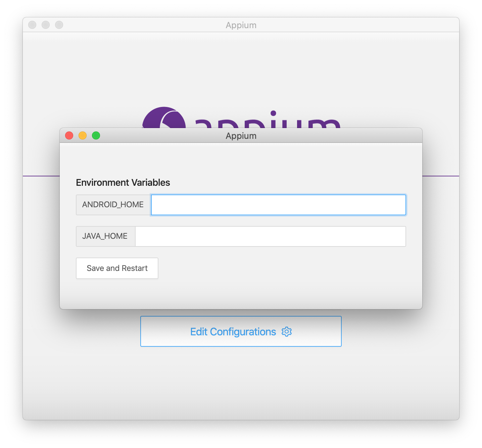This screenshot has height=448, width=482.
Task: Click the Environment Variables heading
Action: click(123, 182)
